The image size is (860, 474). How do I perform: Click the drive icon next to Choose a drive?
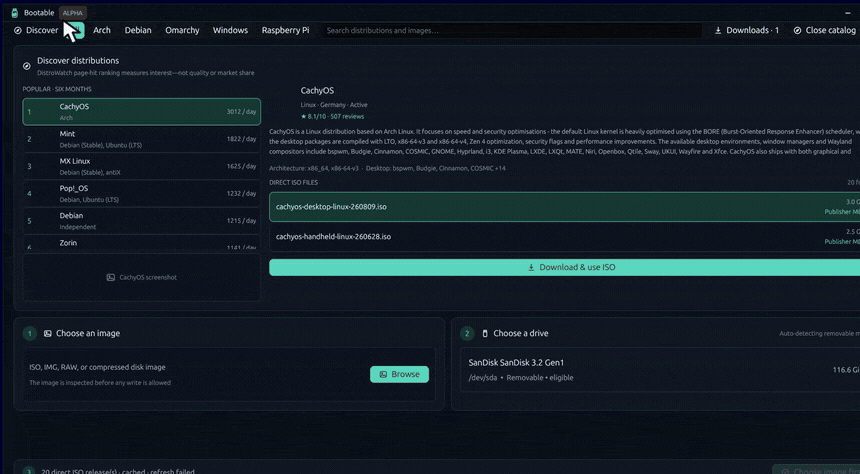coord(485,333)
